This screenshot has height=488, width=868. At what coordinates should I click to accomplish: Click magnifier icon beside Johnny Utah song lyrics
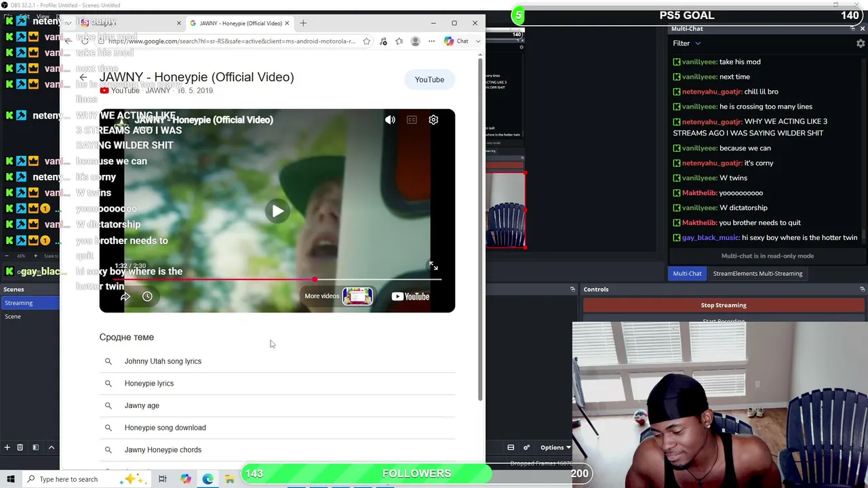point(108,361)
